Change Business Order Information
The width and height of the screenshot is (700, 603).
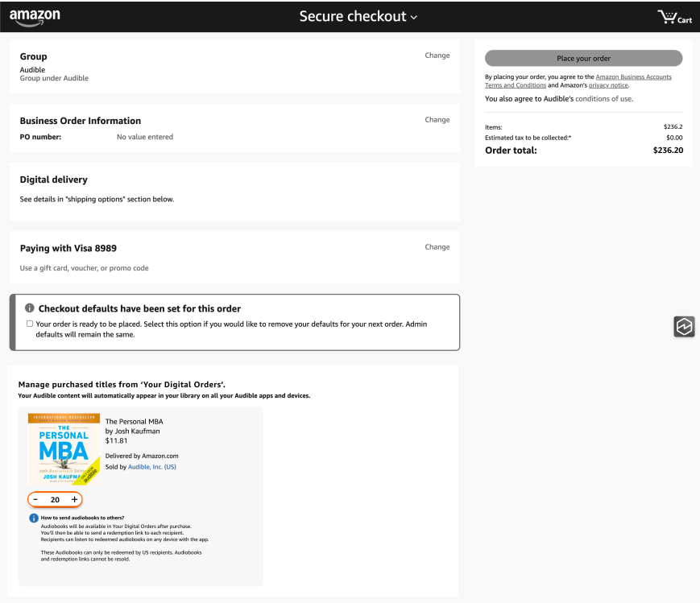pos(437,120)
